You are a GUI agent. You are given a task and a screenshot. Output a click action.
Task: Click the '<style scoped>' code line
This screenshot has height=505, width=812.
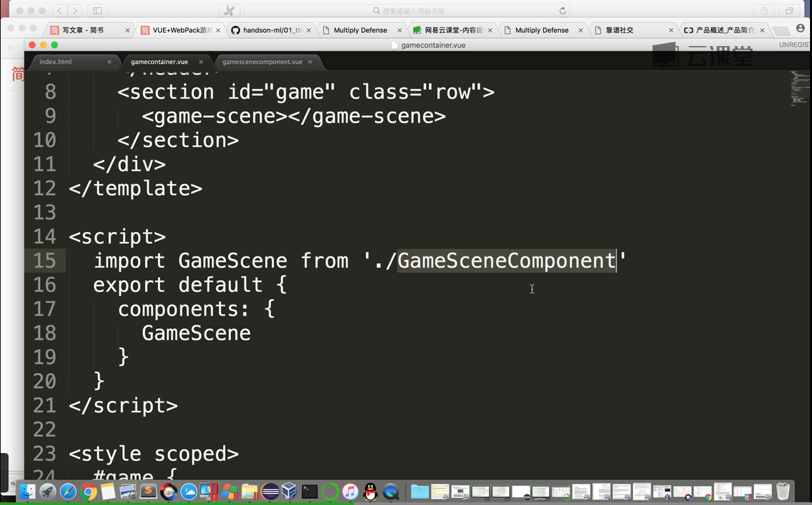(153, 454)
